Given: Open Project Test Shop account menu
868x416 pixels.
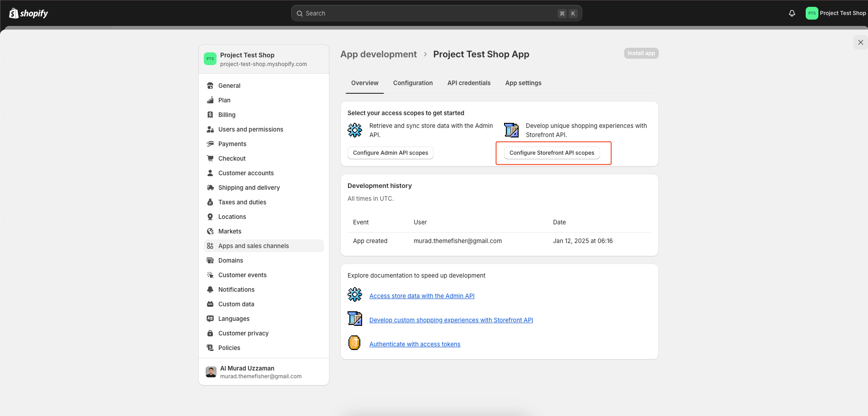Looking at the screenshot, I should [836, 13].
